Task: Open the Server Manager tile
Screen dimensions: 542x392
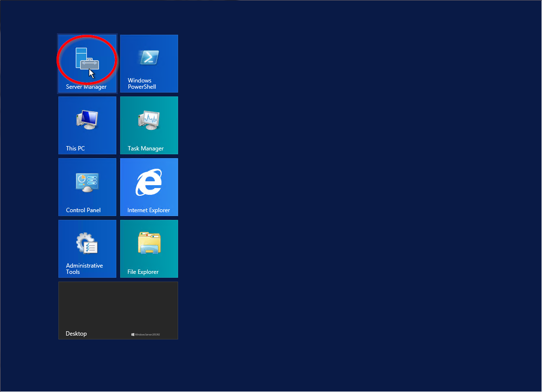Action: 87,64
